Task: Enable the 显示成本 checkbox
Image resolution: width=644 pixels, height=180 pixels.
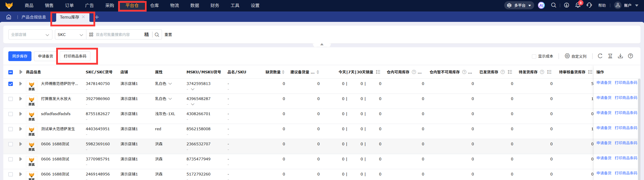Action: point(534,56)
